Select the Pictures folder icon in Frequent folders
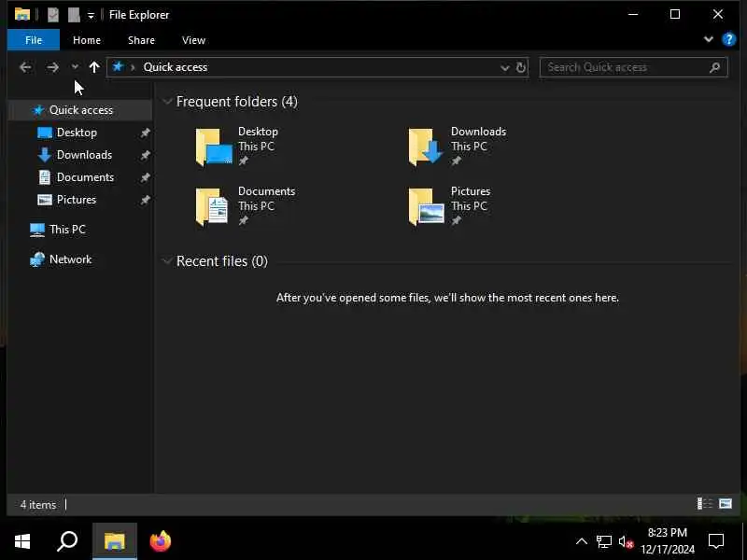Screen dimensions: 747x560 coord(427,206)
